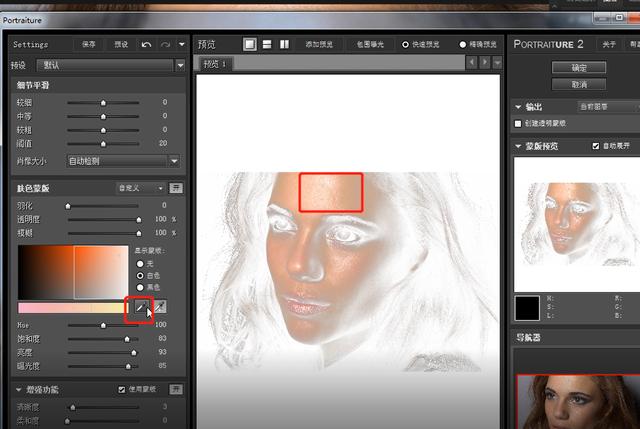Click the 透明度 opacity slider handle
This screenshot has height=429, width=640.
139,220
